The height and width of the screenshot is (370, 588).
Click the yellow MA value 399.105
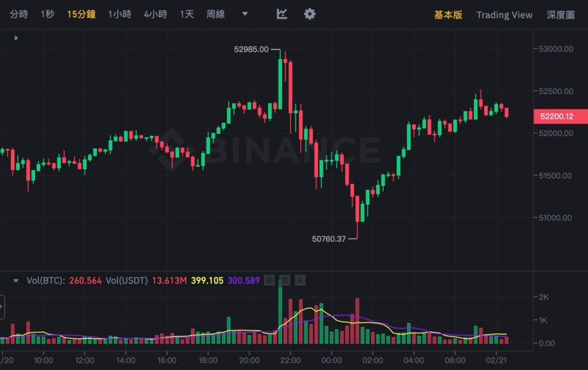point(207,281)
